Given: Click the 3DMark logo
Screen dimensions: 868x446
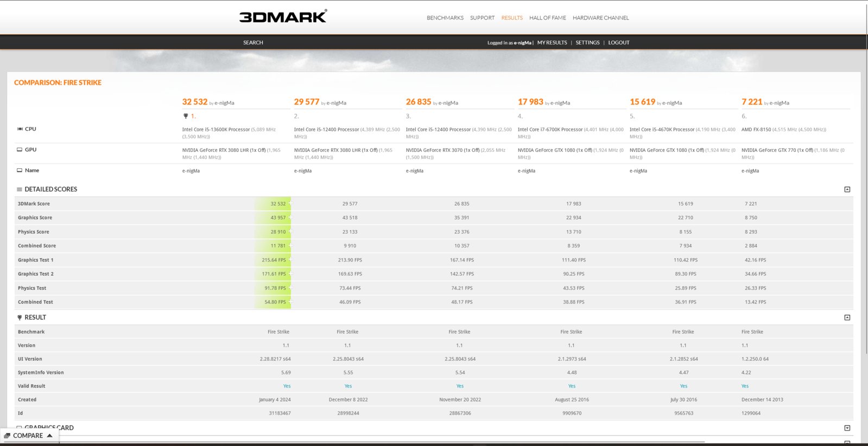Looking at the screenshot, I should [x=283, y=16].
